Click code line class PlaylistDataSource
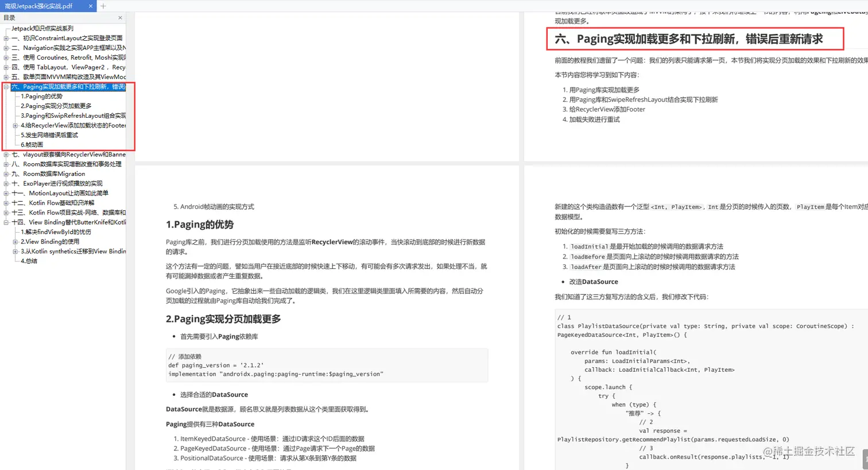868x470 pixels. click(706, 326)
